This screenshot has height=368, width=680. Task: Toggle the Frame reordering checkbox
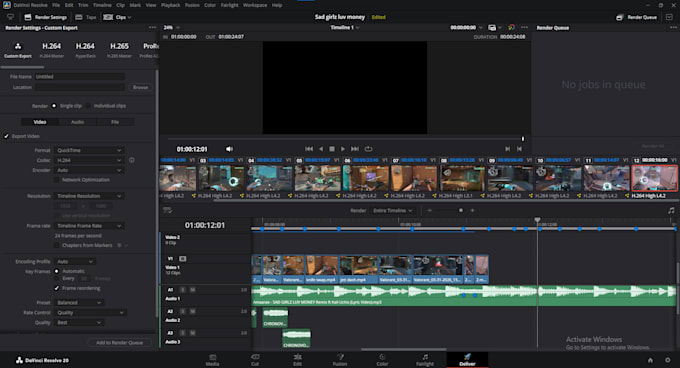[x=56, y=288]
